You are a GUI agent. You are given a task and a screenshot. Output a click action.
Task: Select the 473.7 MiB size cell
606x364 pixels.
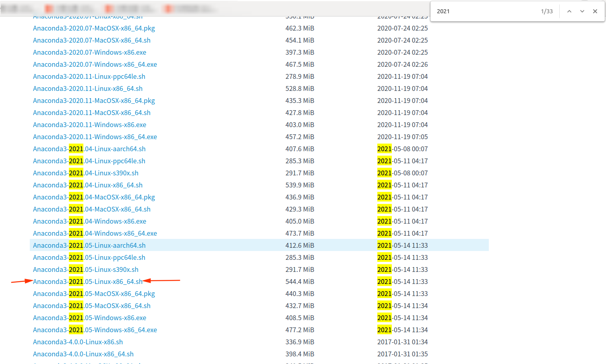(300, 233)
